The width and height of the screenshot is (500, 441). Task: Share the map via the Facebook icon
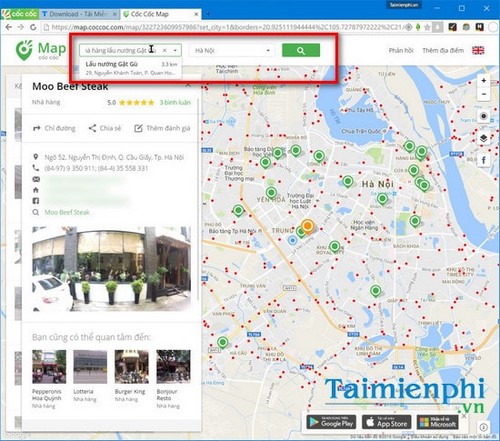coord(484,160)
